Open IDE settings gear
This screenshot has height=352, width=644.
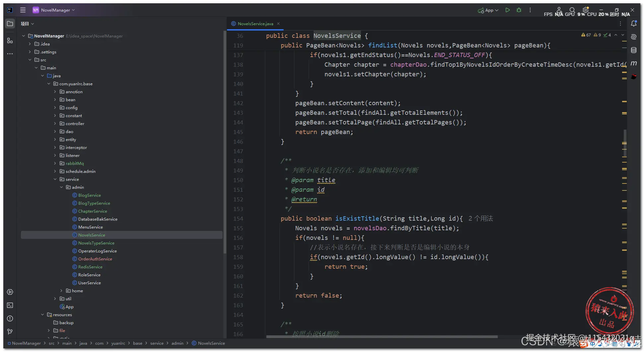click(x=586, y=10)
